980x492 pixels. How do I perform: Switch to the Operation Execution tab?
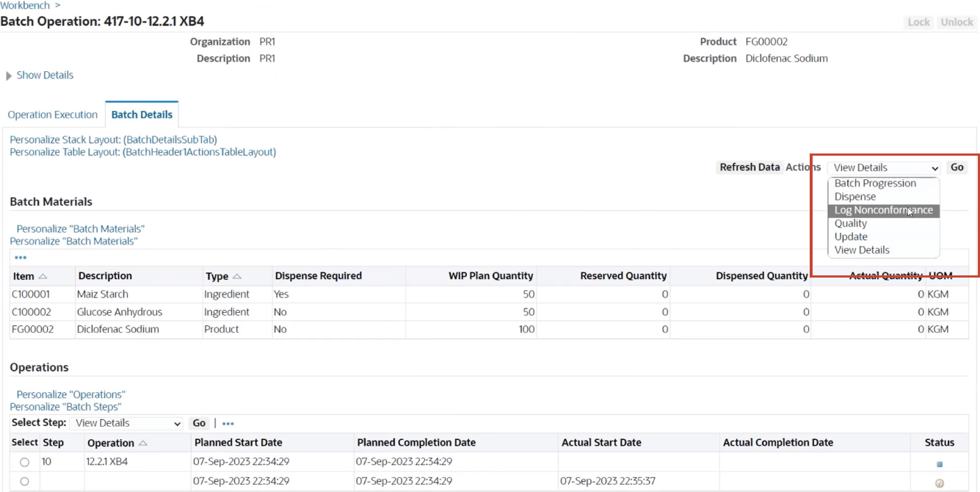53,115
